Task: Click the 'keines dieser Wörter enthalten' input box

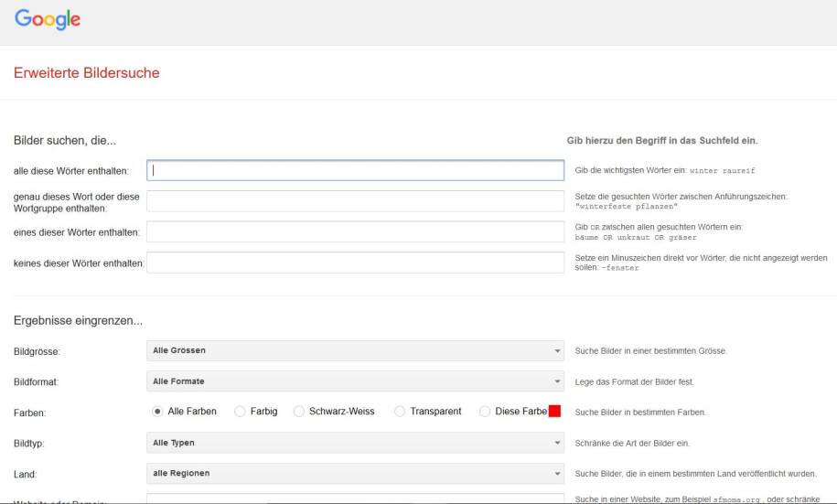Action: pos(355,263)
